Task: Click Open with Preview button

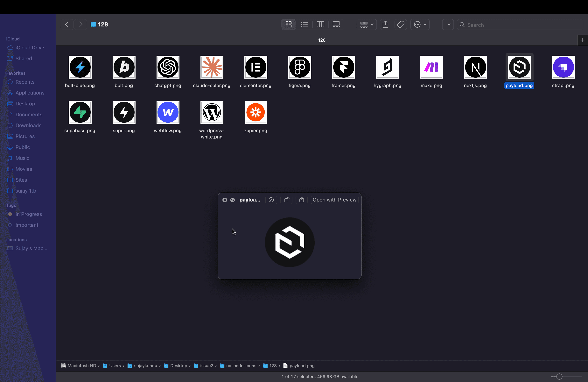Action: [334, 200]
